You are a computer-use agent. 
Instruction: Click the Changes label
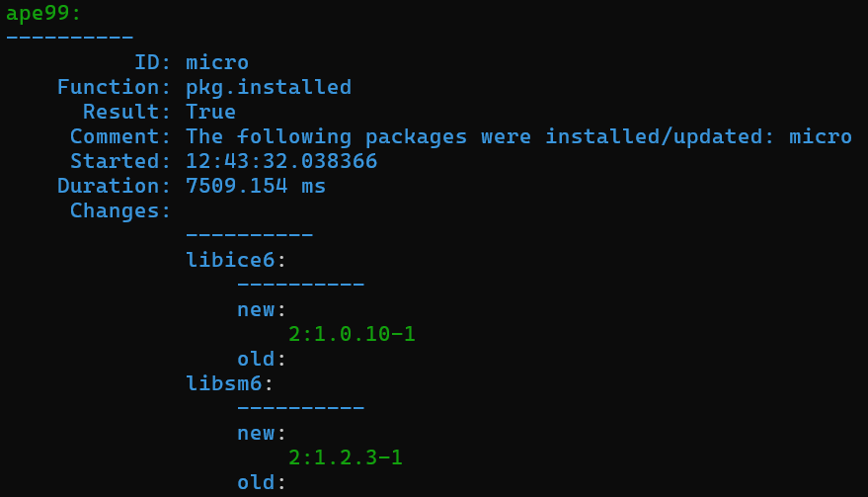(120, 210)
